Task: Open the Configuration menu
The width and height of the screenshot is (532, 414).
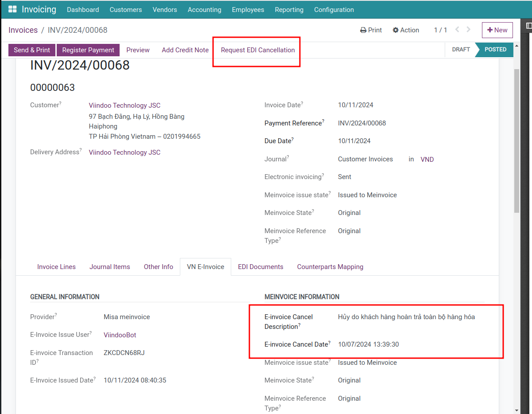Action: (x=334, y=9)
